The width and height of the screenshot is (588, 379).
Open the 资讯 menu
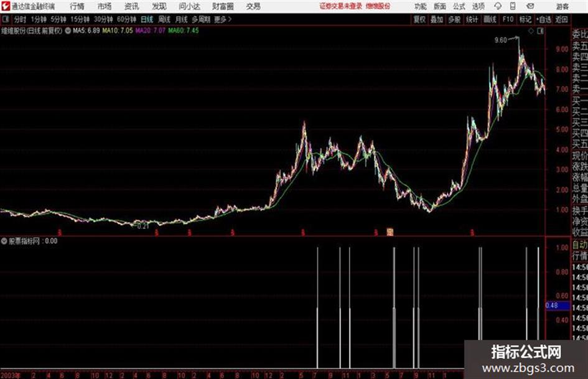click(132, 6)
